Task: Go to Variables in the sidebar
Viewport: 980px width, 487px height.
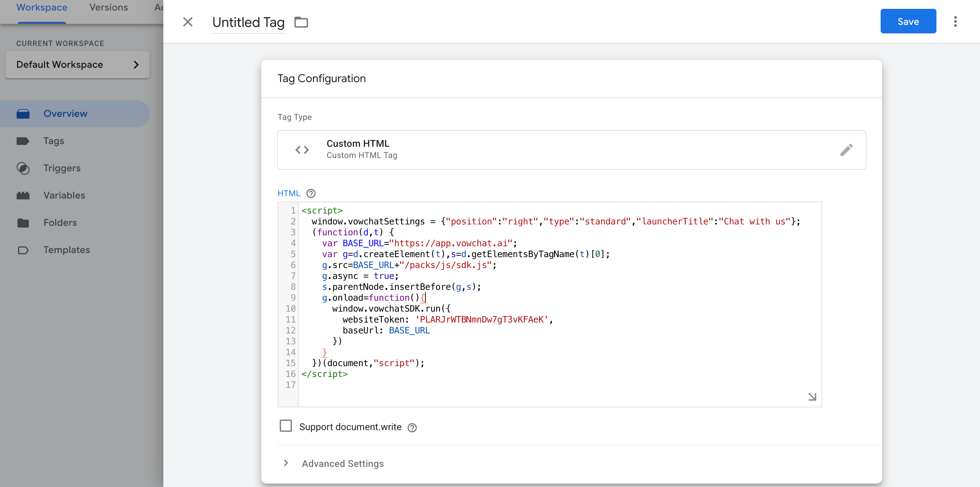Action: [64, 195]
